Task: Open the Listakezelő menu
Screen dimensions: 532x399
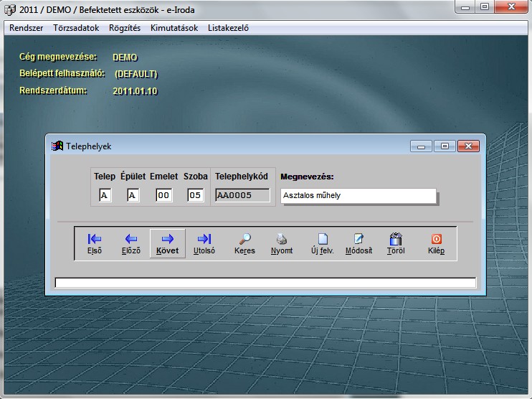Action: pyautogui.click(x=228, y=28)
